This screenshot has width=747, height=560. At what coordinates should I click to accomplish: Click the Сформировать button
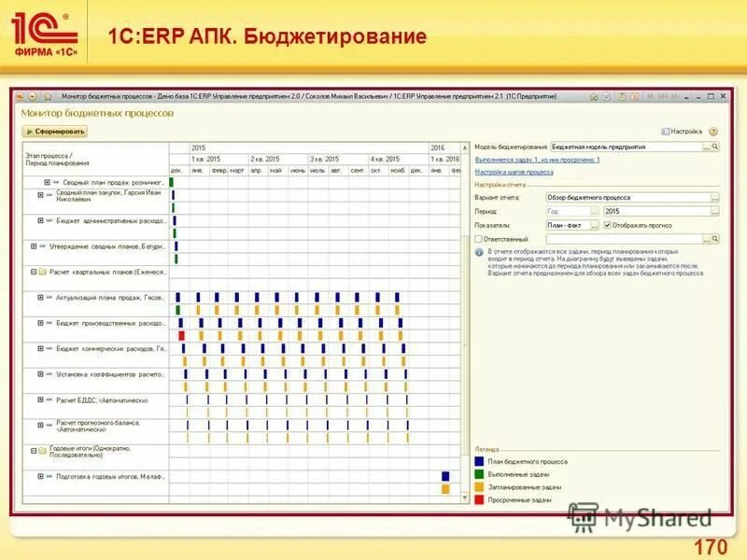point(55,132)
